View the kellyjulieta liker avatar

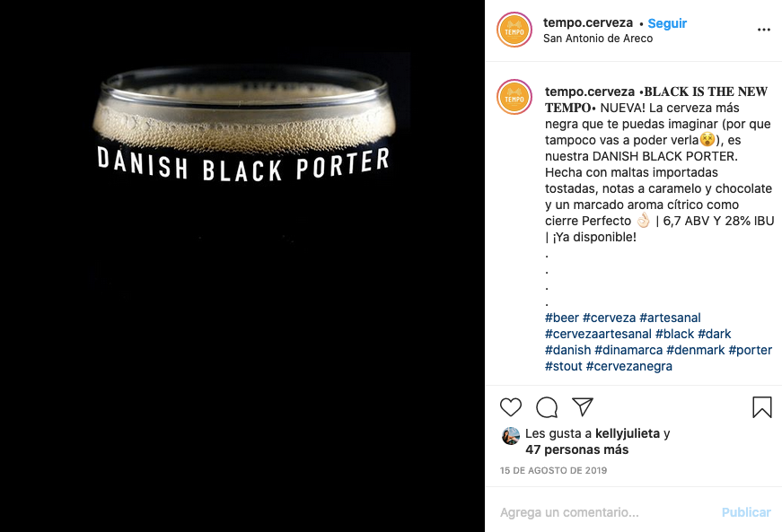click(x=511, y=436)
